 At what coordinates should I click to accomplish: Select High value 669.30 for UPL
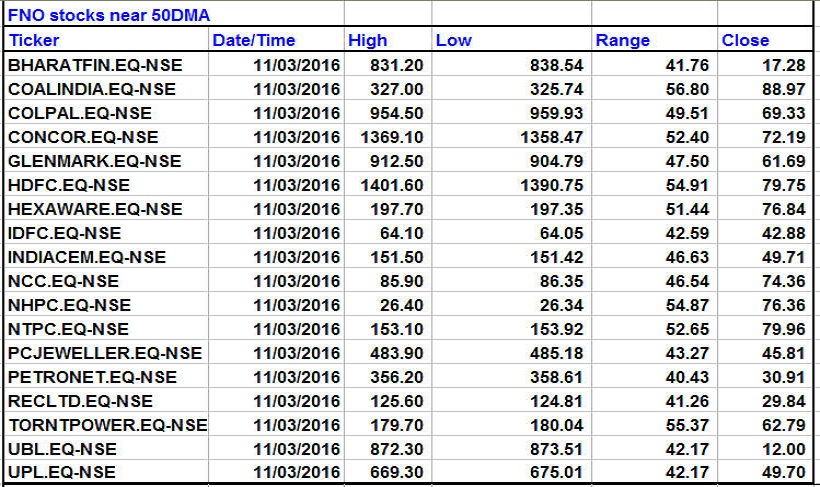397,472
